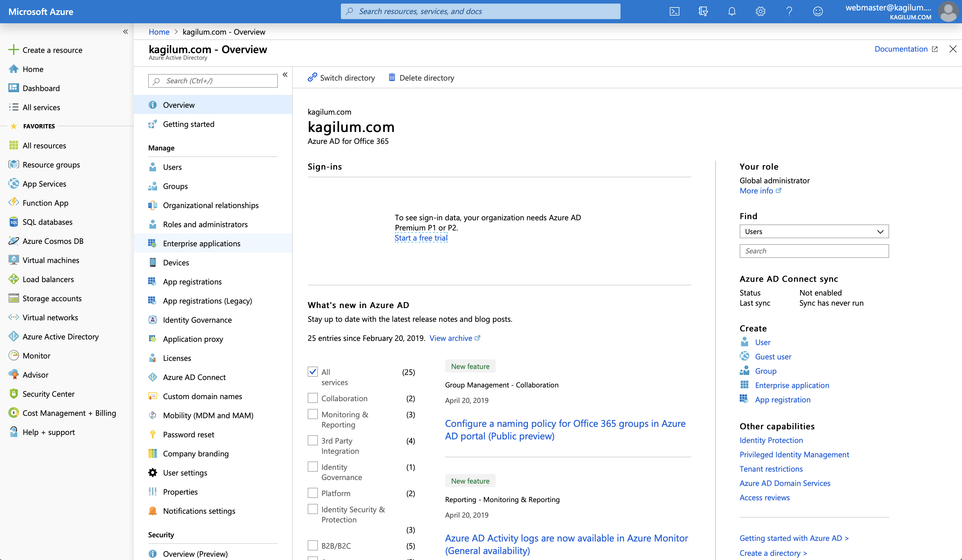The height and width of the screenshot is (560, 962).
Task: Uncheck the All services filter checkbox
Action: [x=313, y=372]
